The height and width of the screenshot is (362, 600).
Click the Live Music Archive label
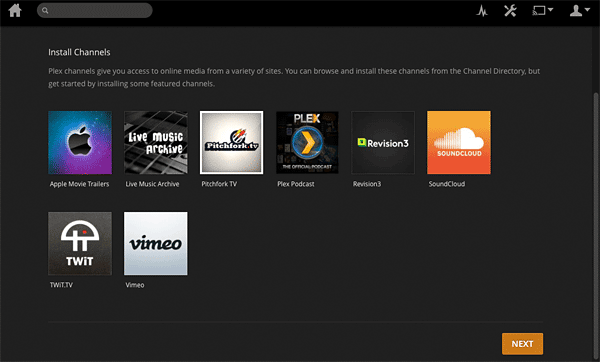pyautogui.click(x=152, y=184)
